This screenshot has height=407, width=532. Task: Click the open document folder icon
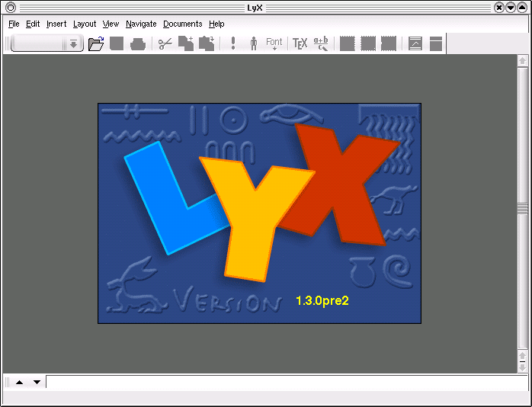click(x=96, y=43)
